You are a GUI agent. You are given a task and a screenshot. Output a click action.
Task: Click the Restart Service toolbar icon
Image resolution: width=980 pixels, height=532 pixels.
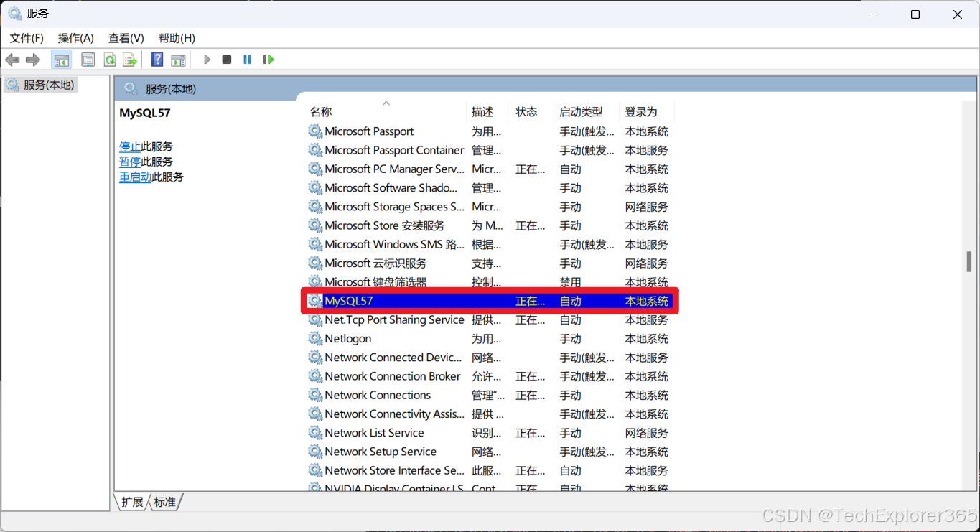(x=269, y=60)
